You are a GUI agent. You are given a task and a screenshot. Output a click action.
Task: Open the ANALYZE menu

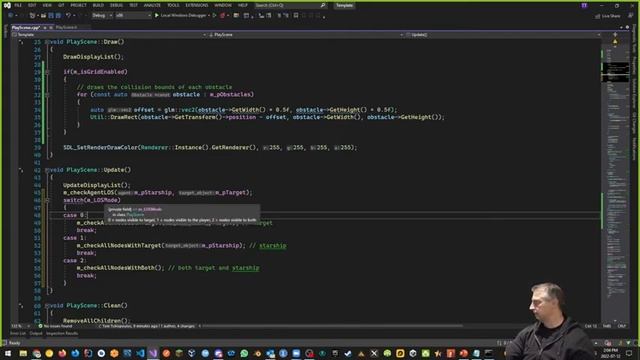point(152,5)
